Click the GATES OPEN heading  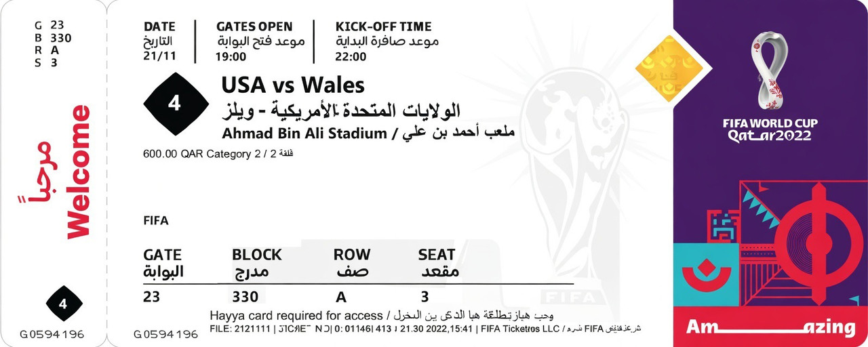pyautogui.click(x=254, y=27)
